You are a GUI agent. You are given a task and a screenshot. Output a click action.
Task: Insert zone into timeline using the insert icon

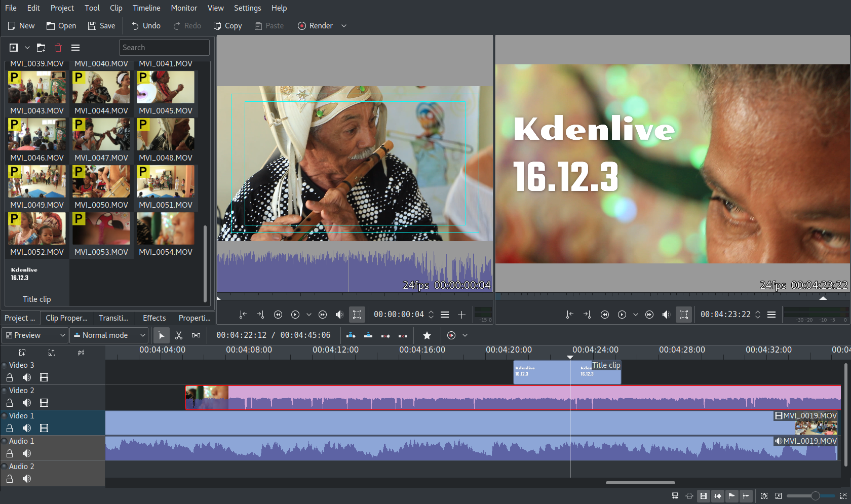350,335
